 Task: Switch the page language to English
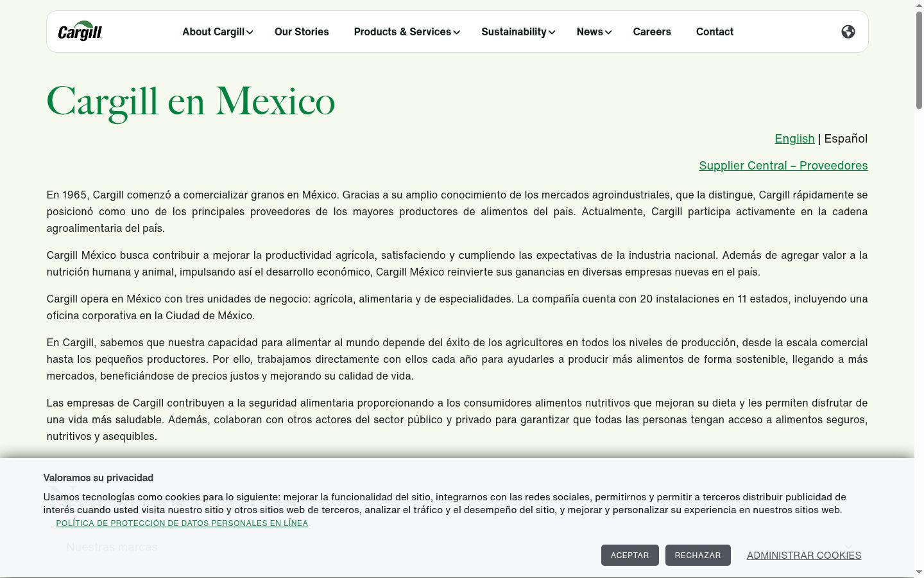[x=794, y=139]
